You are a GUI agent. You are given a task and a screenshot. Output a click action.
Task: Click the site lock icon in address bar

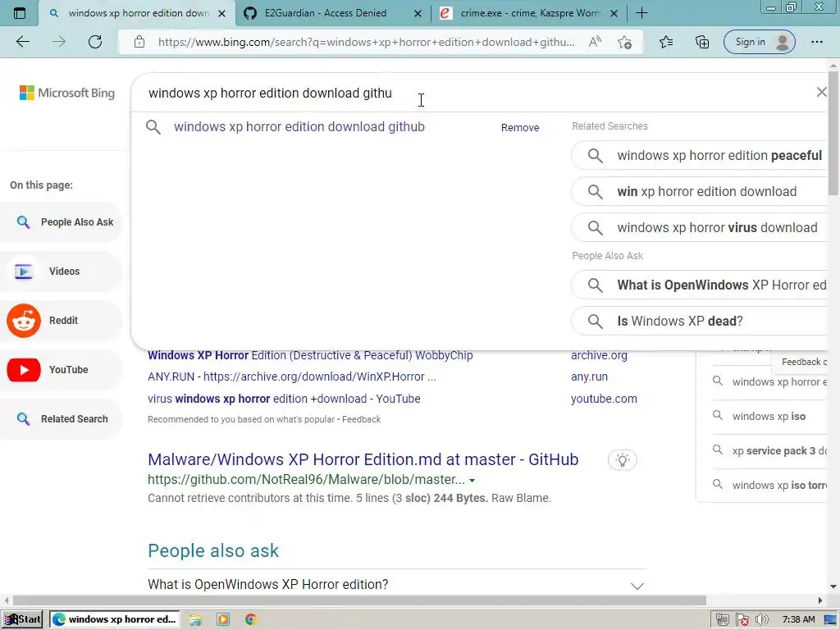coord(139,42)
